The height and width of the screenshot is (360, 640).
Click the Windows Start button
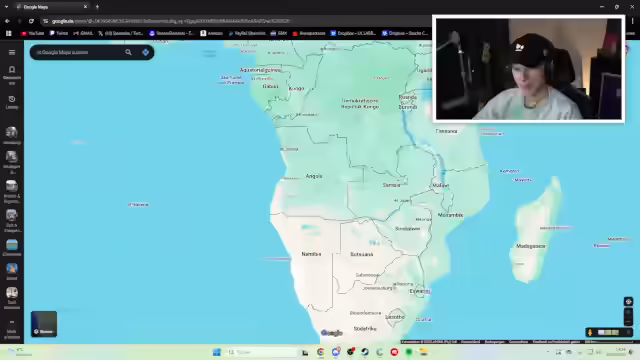[x=216, y=352]
